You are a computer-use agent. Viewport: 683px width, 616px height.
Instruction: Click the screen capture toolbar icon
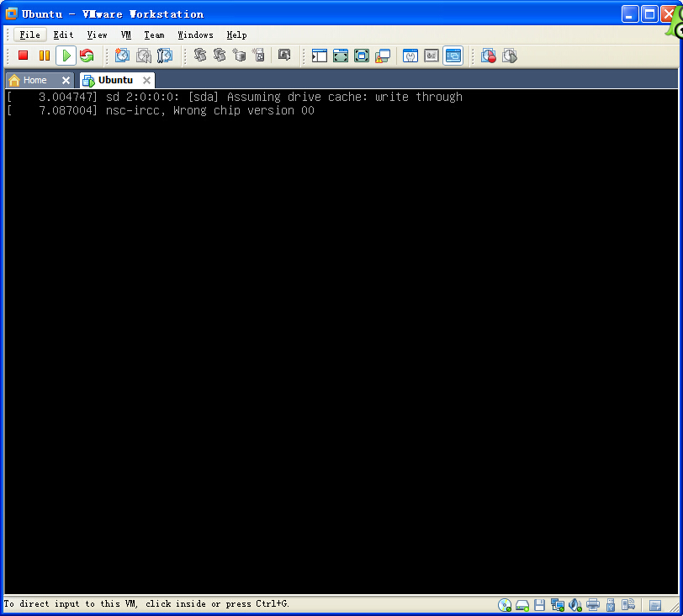pos(284,55)
